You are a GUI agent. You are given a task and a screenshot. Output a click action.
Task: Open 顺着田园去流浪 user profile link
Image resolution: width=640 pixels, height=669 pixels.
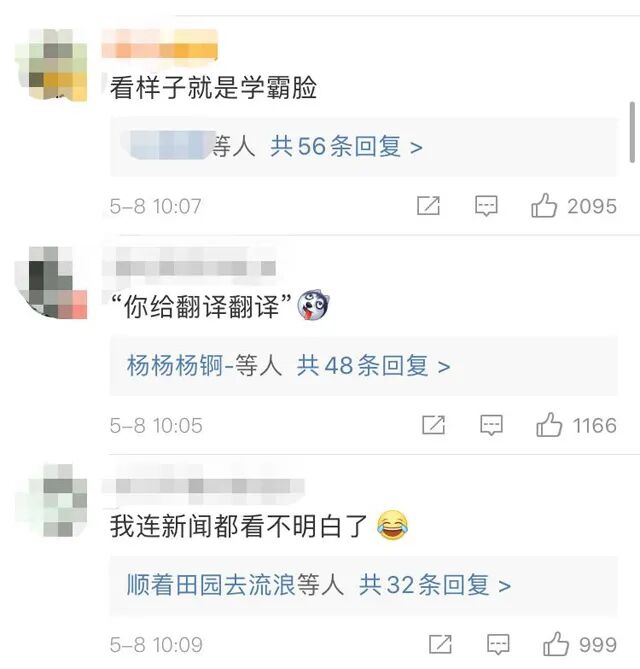[x=211, y=585]
